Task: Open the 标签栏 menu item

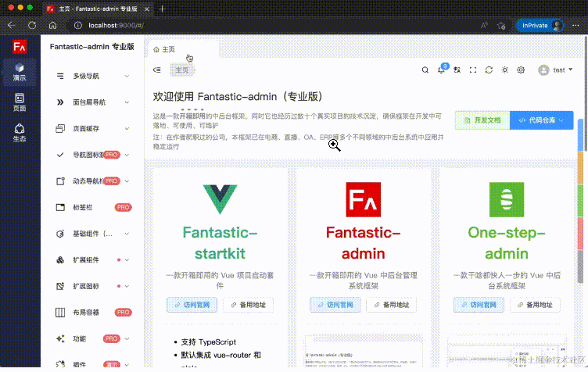Action: (x=92, y=207)
